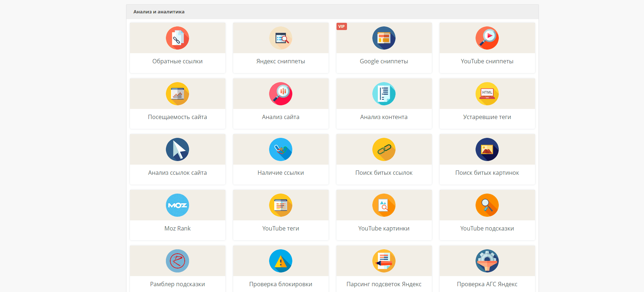Open the YouTube картинки link

click(x=384, y=229)
